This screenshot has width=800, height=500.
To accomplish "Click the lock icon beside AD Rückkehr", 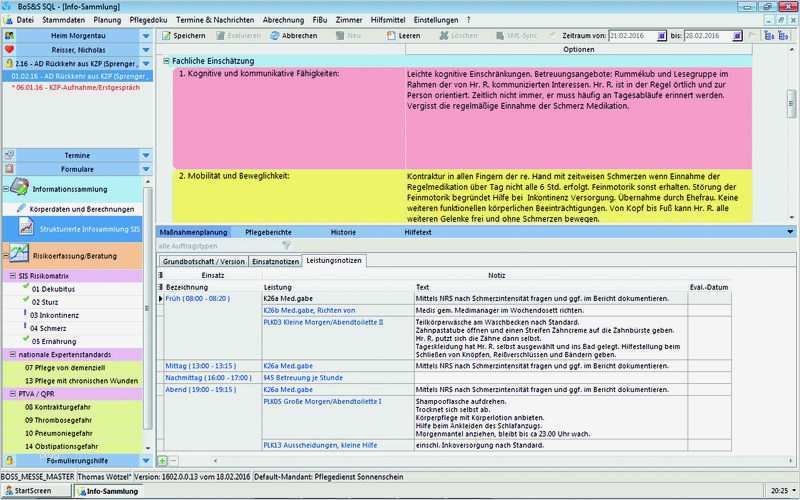I will pyautogui.click(x=9, y=64).
